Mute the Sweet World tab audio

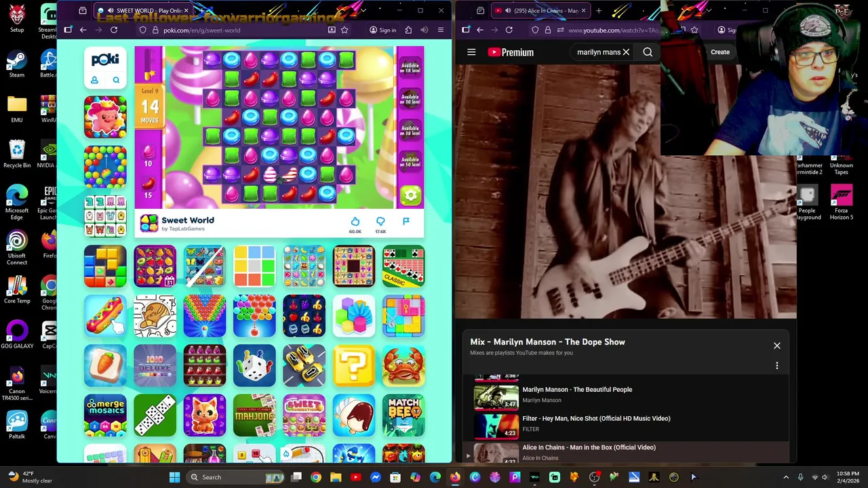(111, 11)
